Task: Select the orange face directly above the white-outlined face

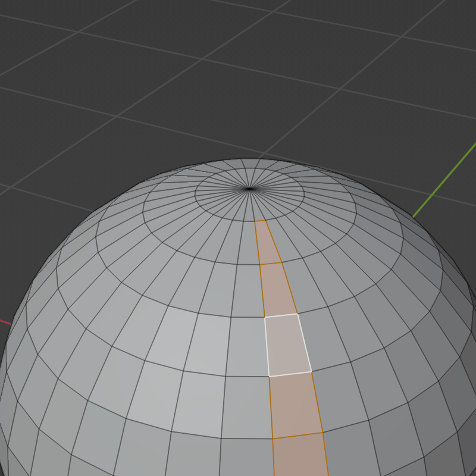Action: pos(278,290)
